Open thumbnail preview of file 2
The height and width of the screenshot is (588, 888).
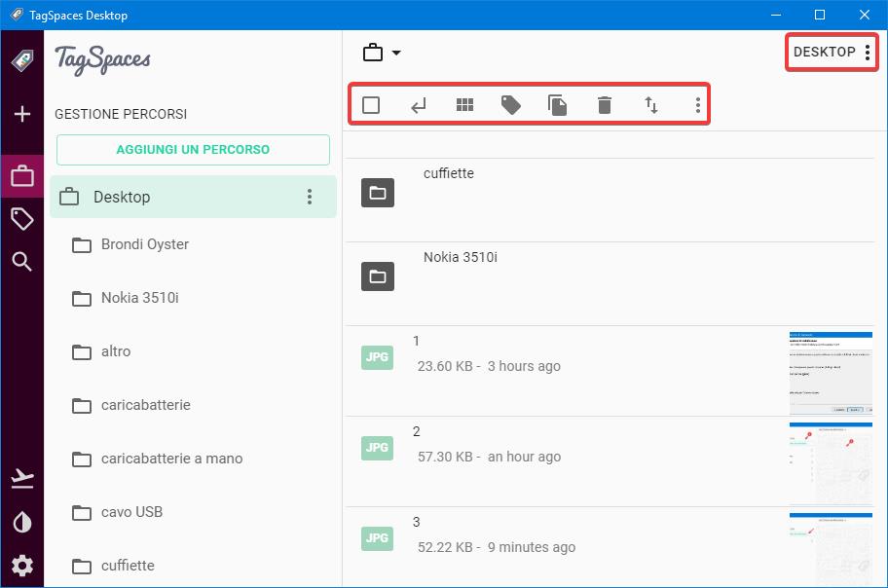pyautogui.click(x=831, y=463)
